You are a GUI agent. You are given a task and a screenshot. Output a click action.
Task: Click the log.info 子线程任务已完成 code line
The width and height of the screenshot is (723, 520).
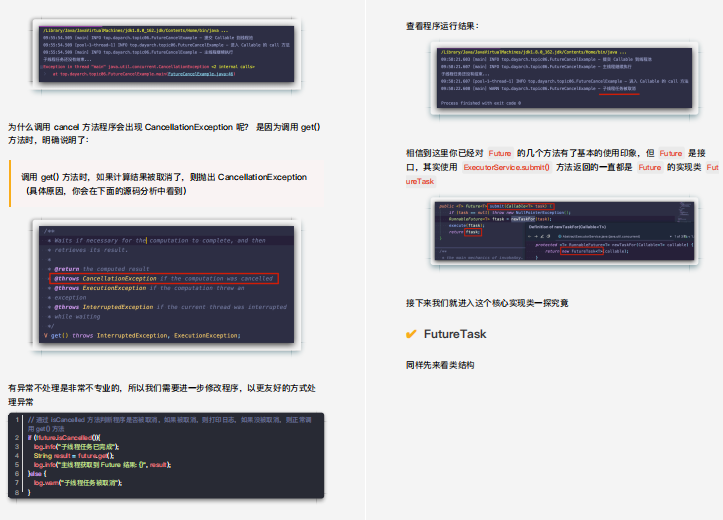point(76,447)
